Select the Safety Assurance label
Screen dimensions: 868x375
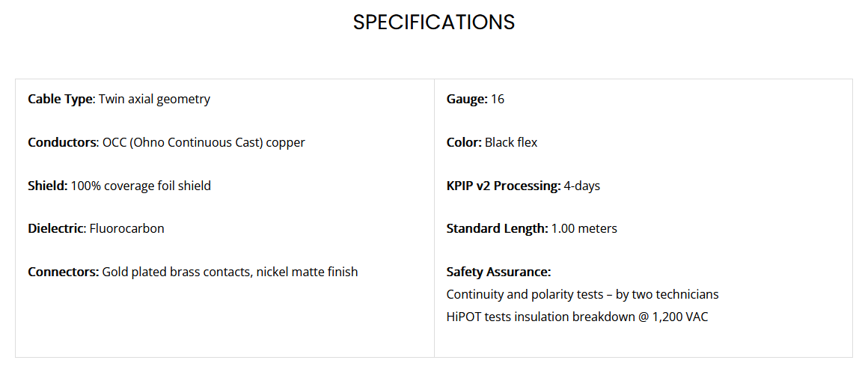[x=499, y=272]
